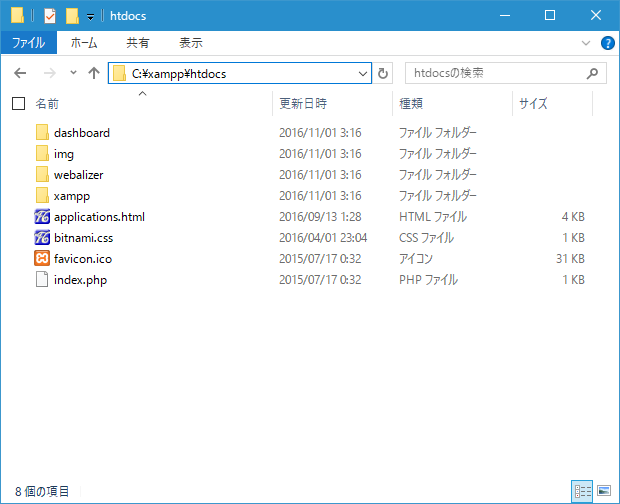Click the address bar path C:¥xampp¥htdocs
The width and height of the screenshot is (620, 504).
(179, 74)
